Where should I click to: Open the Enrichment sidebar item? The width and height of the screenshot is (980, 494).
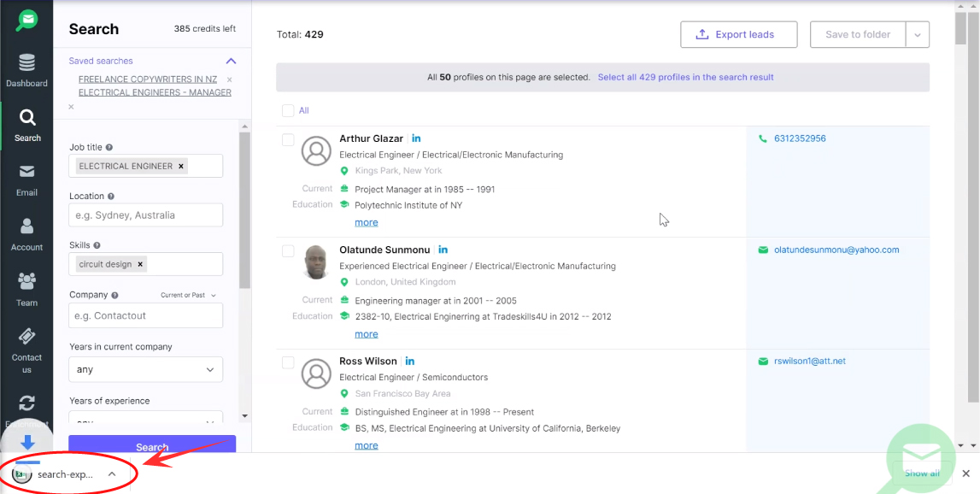pyautogui.click(x=26, y=409)
